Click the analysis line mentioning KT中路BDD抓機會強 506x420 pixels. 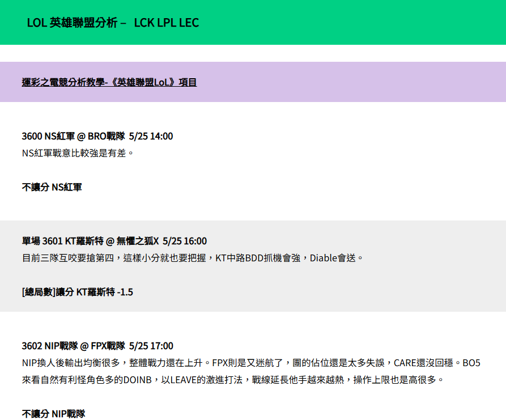193,258
